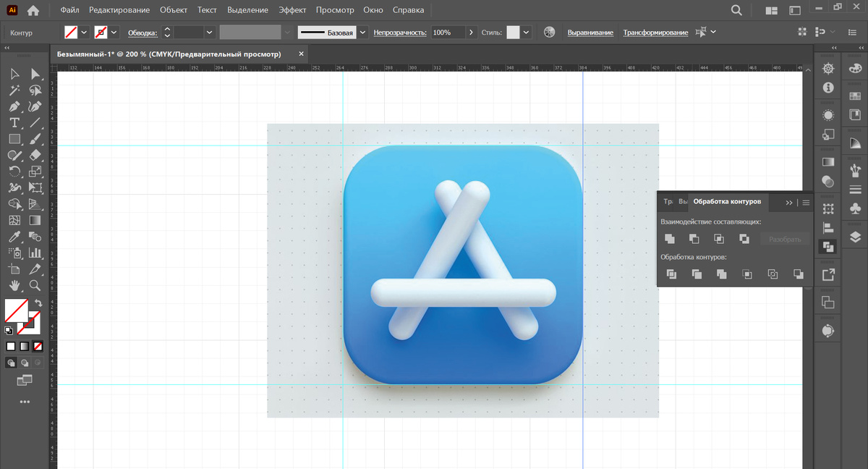Select the Type tool
Viewport: 868px width, 469px height.
14,123
